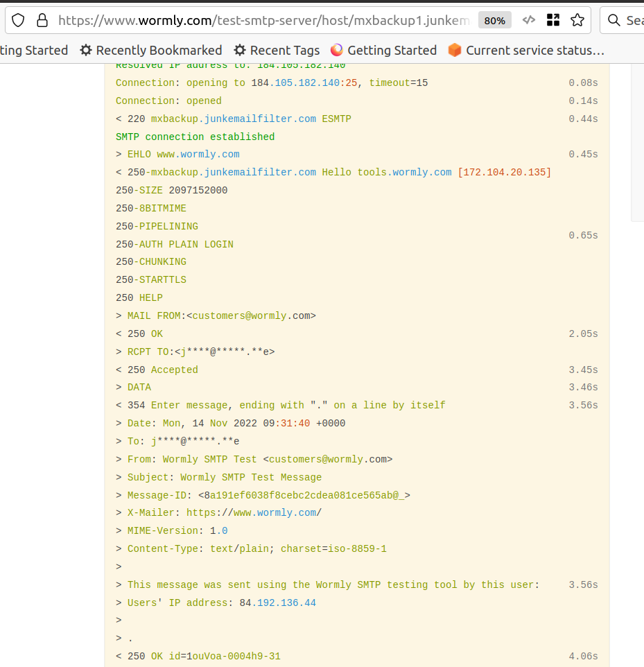Click the orange cube bookmark icon
The height and width of the screenshot is (667, 644).
[455, 50]
